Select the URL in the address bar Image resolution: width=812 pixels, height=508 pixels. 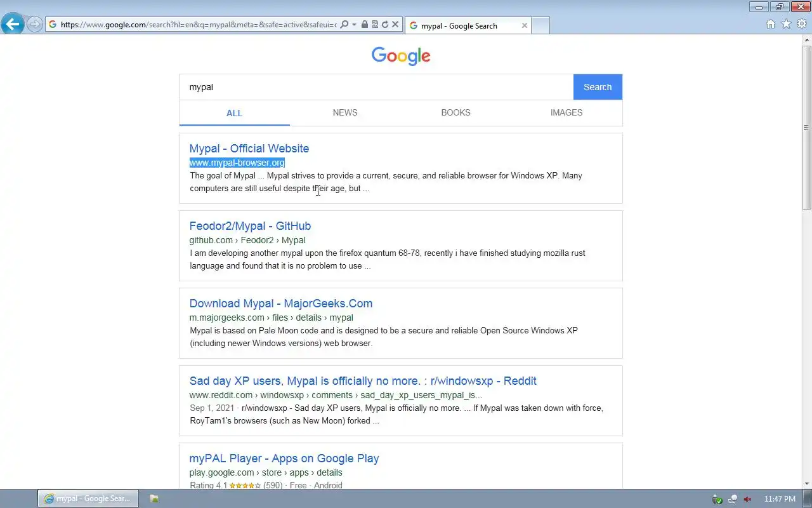pyautogui.click(x=199, y=25)
